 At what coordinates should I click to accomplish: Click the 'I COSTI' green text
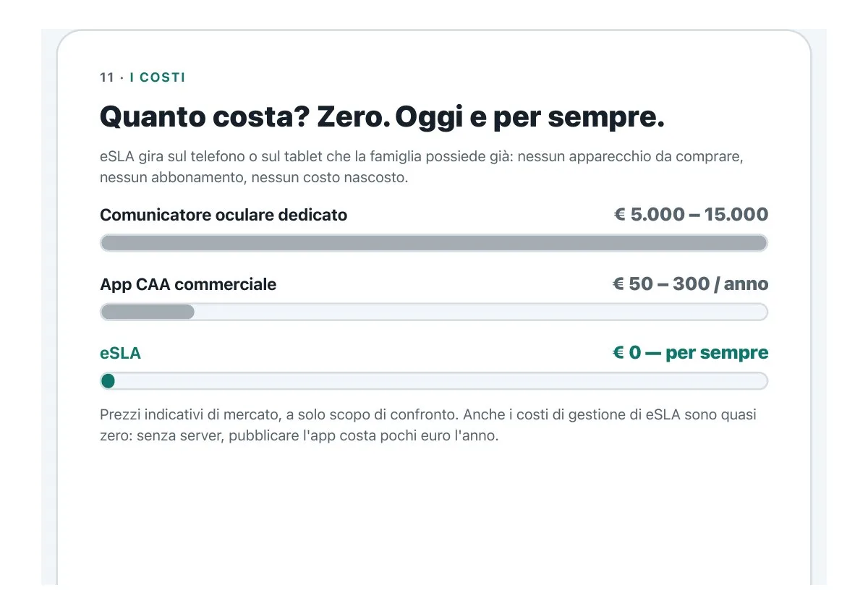[158, 77]
